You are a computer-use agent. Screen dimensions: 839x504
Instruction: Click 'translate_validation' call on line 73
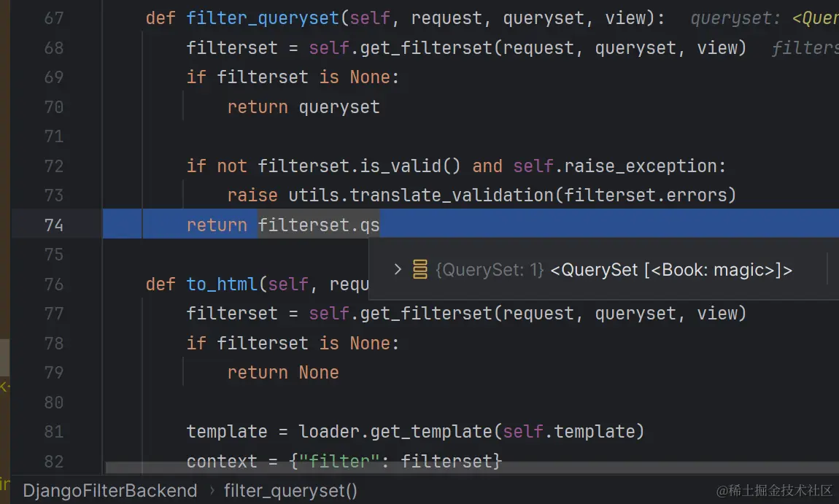[x=451, y=195]
